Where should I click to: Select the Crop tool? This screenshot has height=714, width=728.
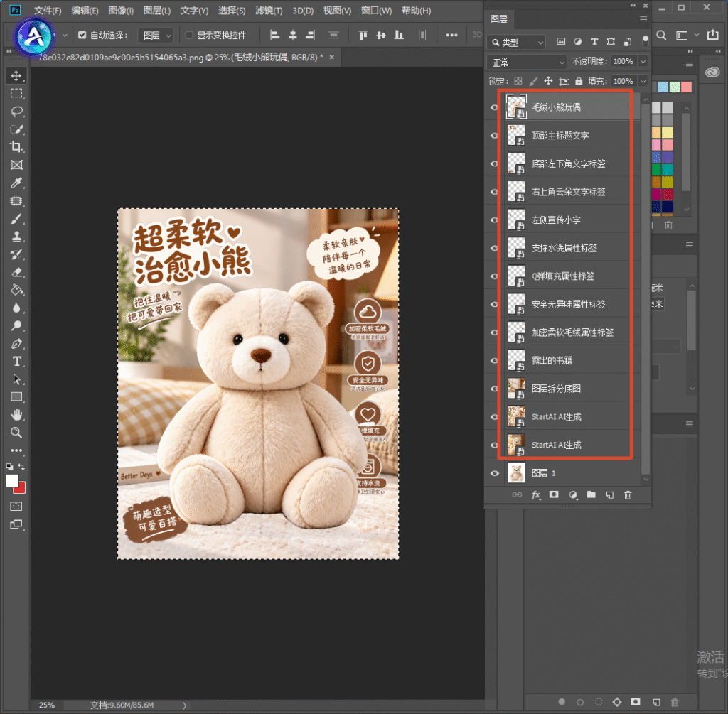[16, 147]
